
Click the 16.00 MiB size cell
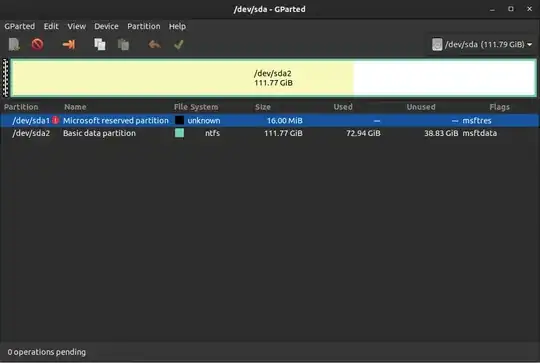[x=285, y=121]
